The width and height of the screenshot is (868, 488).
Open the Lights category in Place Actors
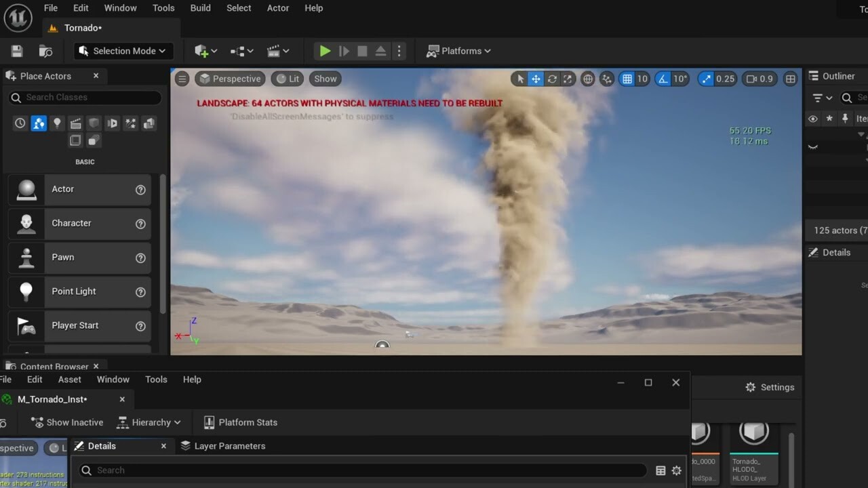coord(57,123)
